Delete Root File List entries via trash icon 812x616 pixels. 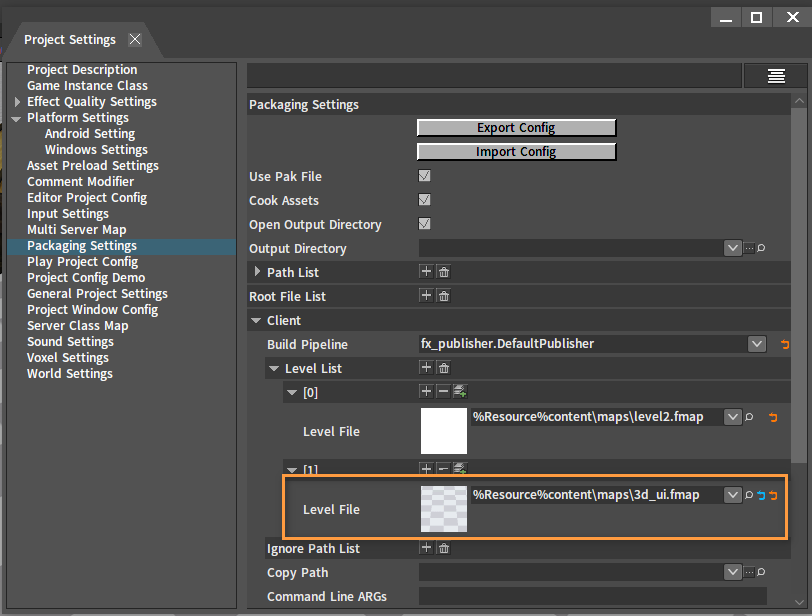click(444, 296)
